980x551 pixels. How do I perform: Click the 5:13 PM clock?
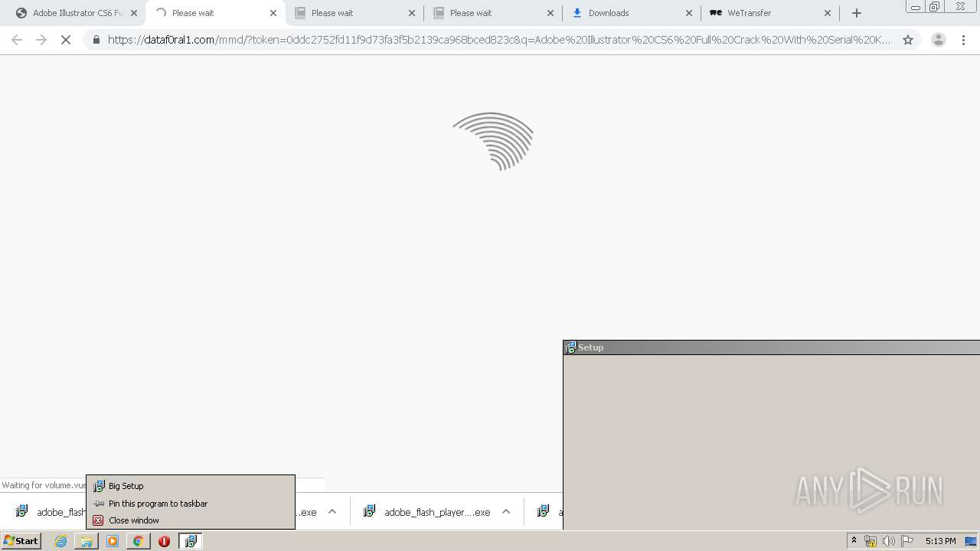pos(940,541)
